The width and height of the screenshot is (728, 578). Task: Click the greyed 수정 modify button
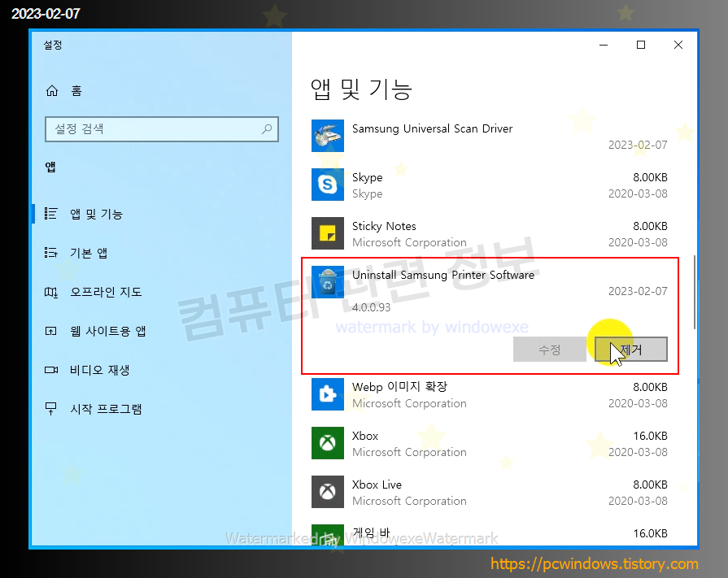point(549,350)
